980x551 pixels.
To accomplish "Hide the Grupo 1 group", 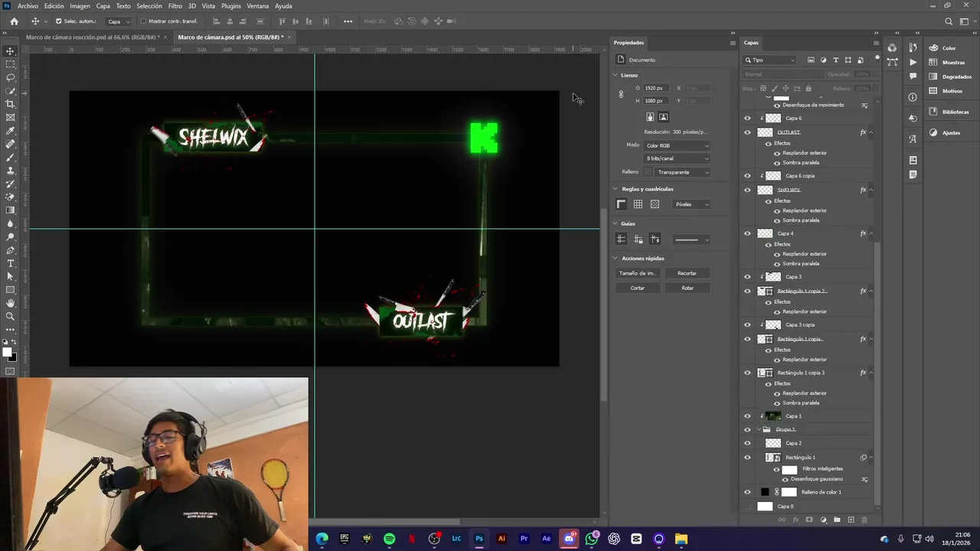I will 747,429.
